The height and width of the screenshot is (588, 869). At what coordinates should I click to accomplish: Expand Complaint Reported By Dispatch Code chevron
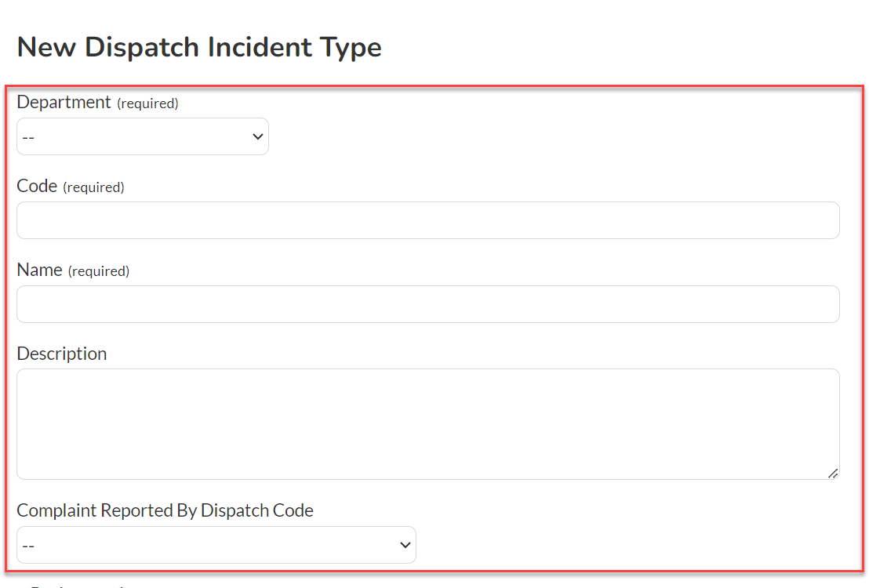405,545
